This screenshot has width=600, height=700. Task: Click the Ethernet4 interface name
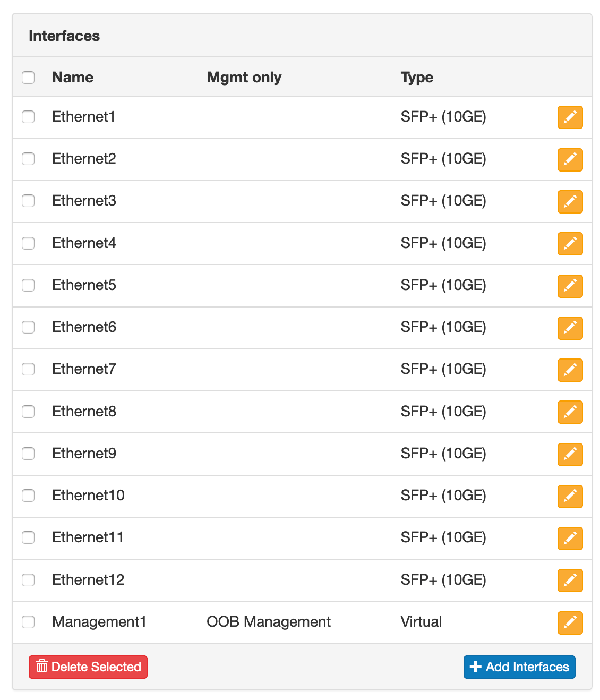[x=84, y=243]
